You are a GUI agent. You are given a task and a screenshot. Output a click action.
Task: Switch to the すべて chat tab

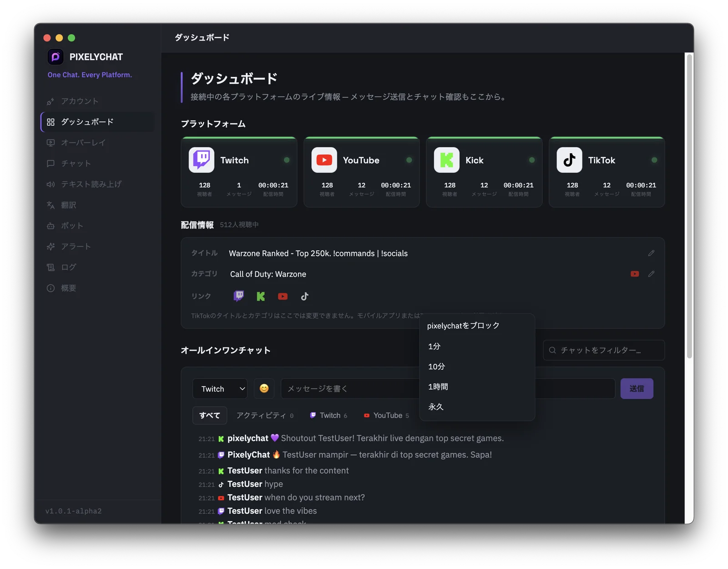click(209, 415)
